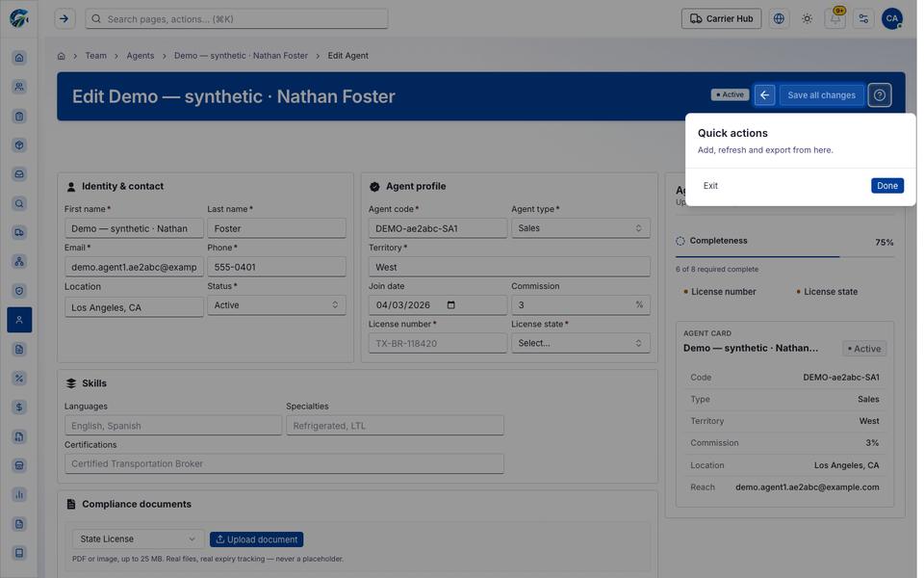The image size is (924, 578).
Task: Open the home icon in the left sidebar
Action: (x=19, y=58)
